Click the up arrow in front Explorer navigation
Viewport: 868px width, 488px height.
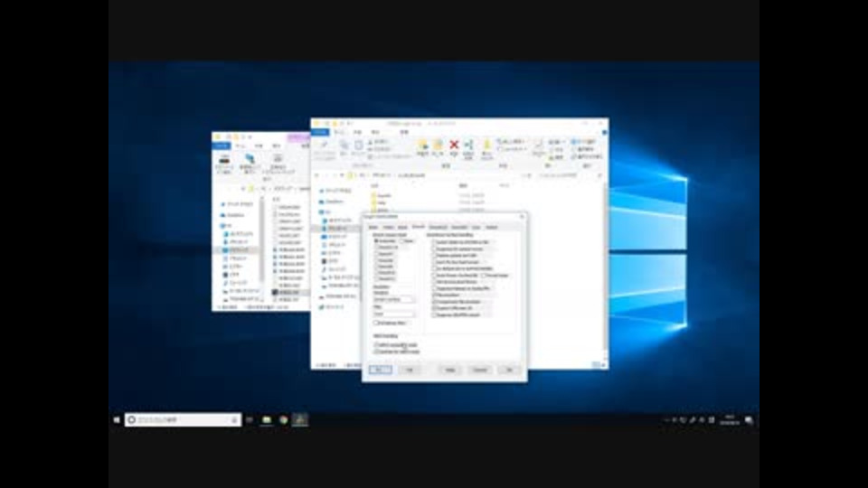(342, 175)
